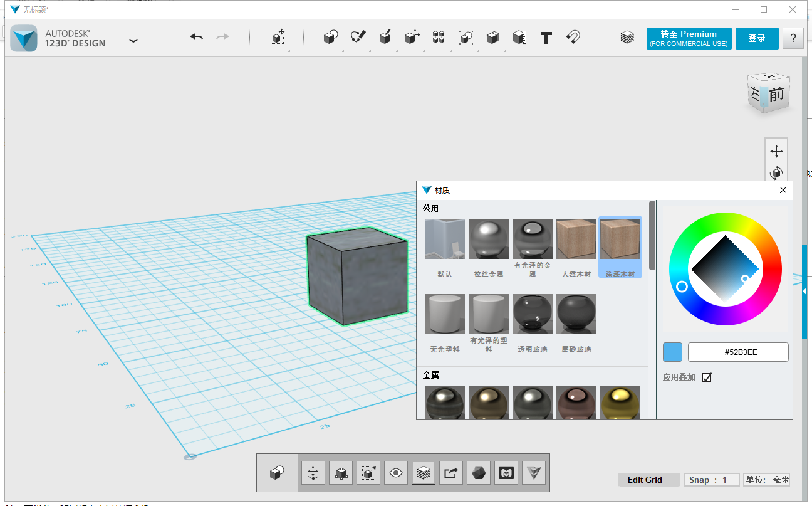Select the Measure tool
The width and height of the screenshot is (812, 506).
pos(519,38)
